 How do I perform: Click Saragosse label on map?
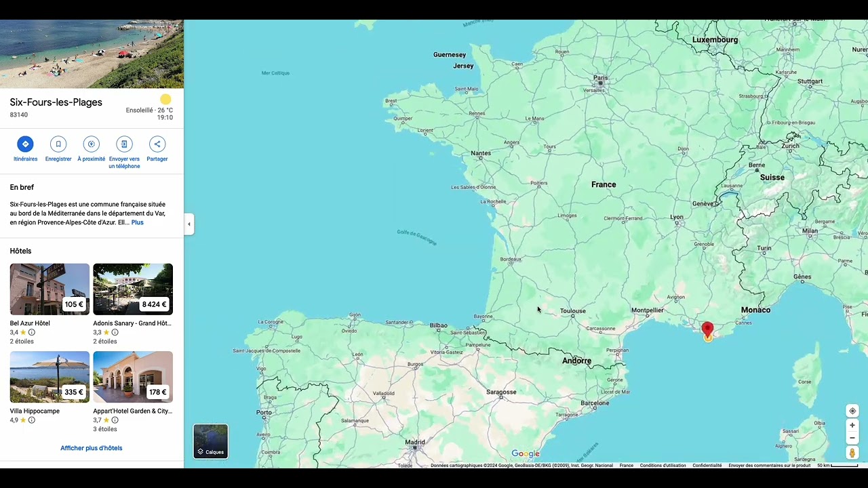tap(501, 392)
